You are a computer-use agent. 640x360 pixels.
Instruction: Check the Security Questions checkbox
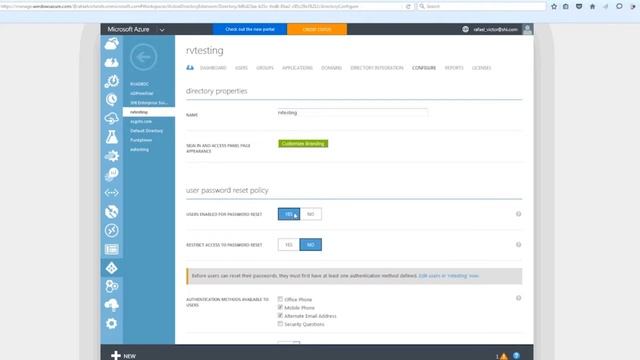point(280,324)
